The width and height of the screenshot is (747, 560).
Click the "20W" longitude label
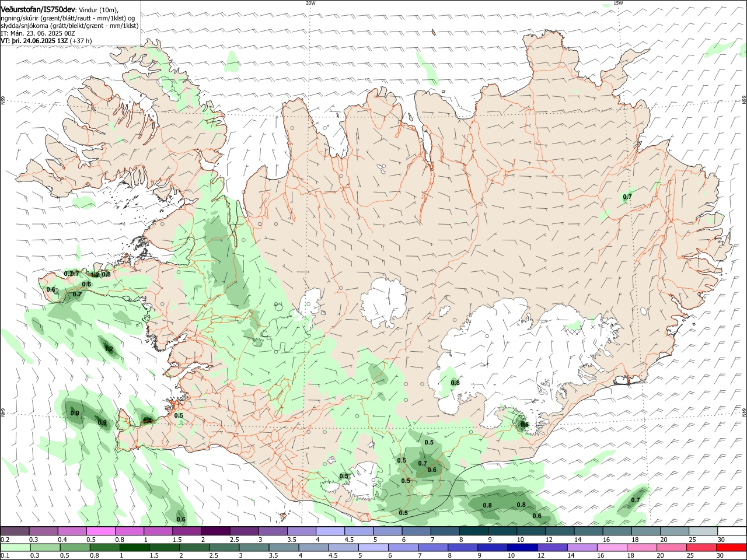(310, 3)
